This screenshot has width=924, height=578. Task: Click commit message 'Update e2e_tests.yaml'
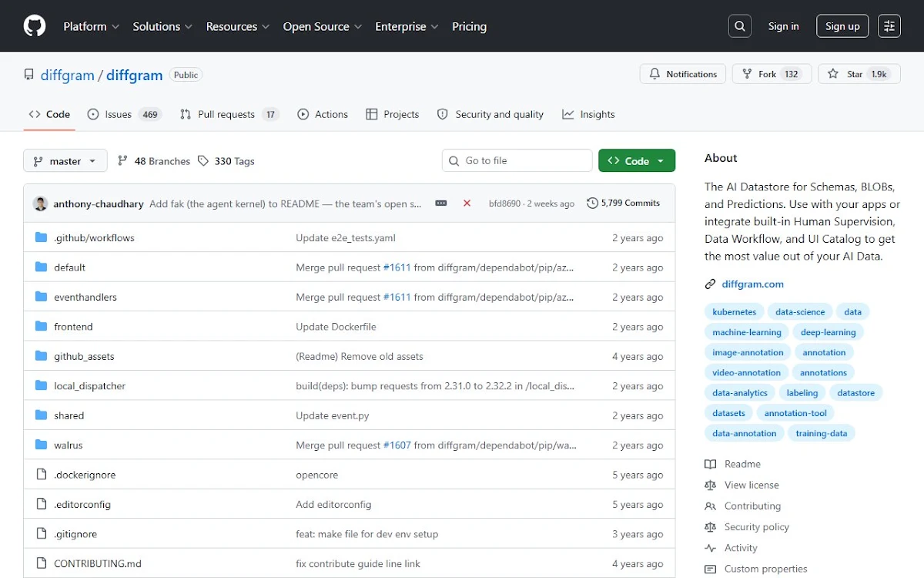click(346, 237)
